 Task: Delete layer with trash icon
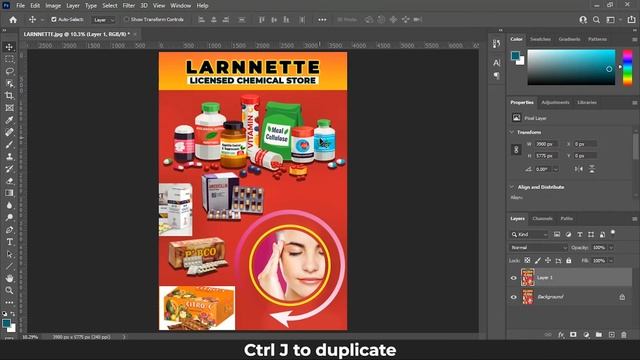pyautogui.click(x=624, y=335)
